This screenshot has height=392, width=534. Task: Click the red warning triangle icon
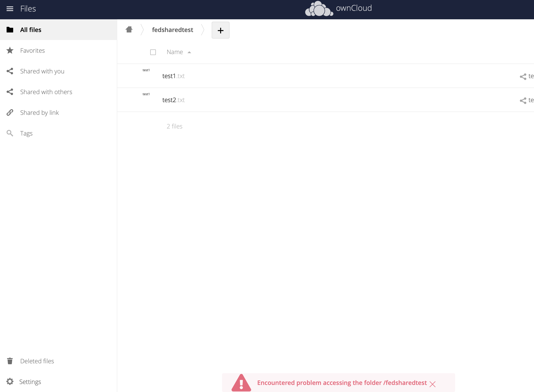tap(241, 383)
